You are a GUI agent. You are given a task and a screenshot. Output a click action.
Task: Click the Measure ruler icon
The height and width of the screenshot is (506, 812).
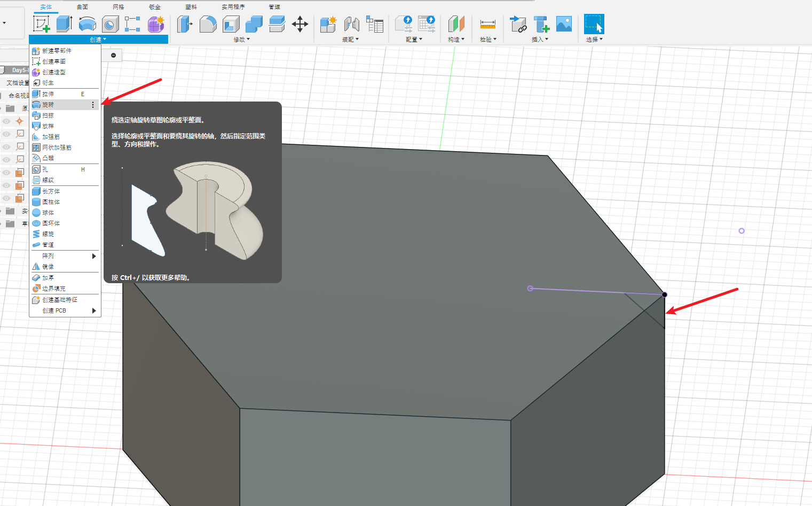(x=487, y=24)
